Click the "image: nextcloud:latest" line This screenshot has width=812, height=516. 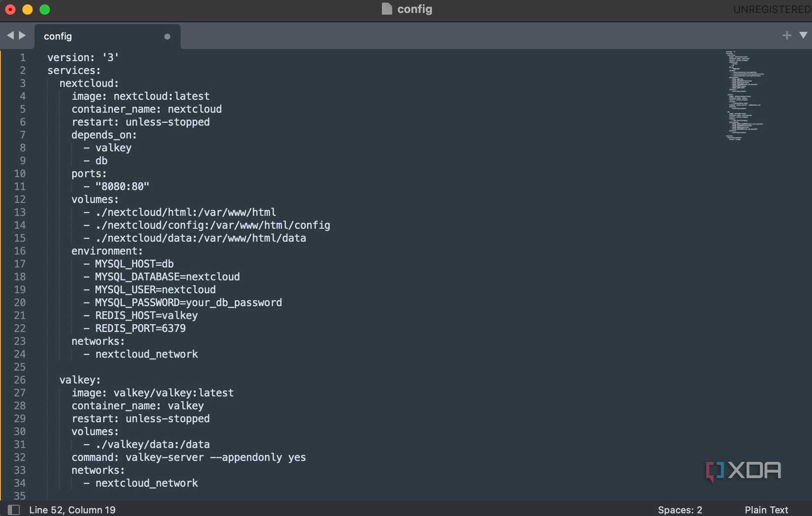coord(141,96)
